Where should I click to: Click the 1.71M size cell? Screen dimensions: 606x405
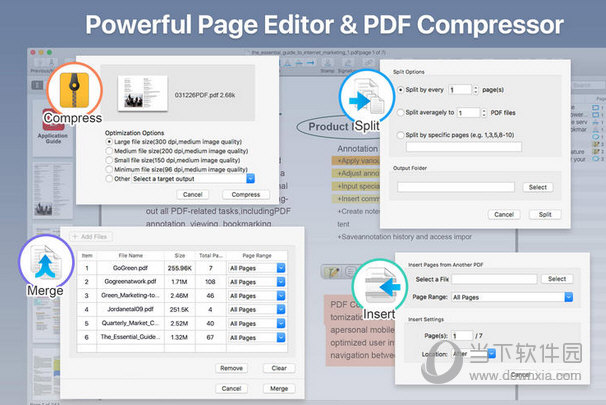[180, 282]
